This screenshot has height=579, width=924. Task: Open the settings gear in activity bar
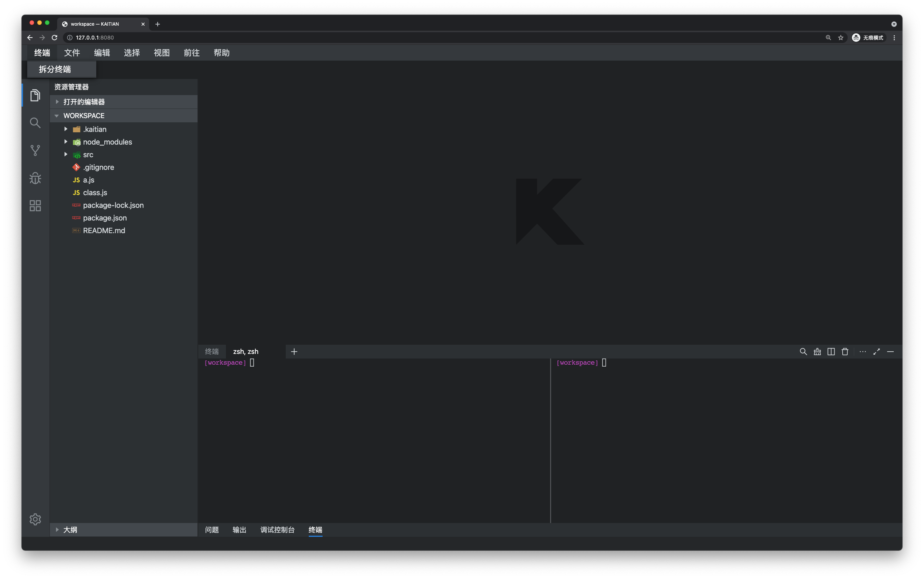pos(35,519)
